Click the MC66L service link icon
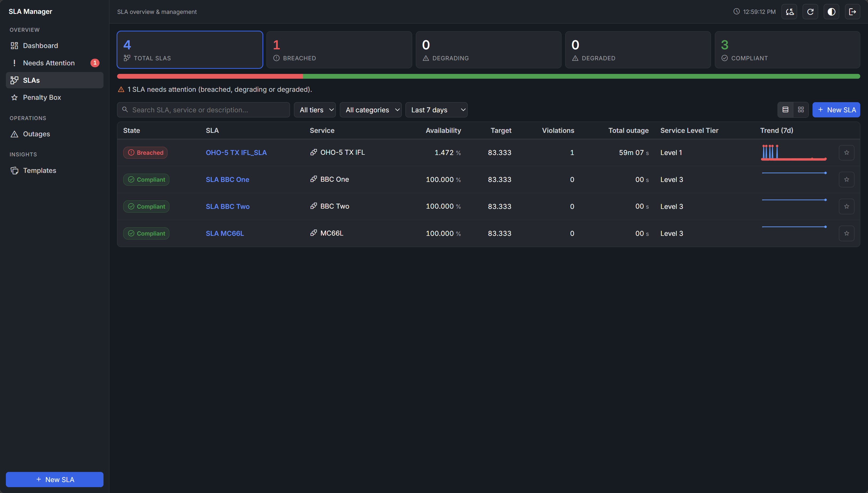 point(313,233)
